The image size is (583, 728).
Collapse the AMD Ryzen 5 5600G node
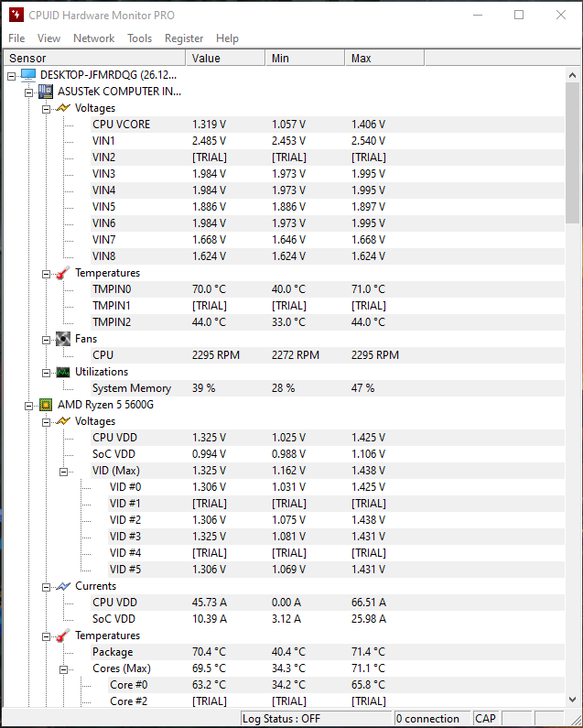point(28,407)
